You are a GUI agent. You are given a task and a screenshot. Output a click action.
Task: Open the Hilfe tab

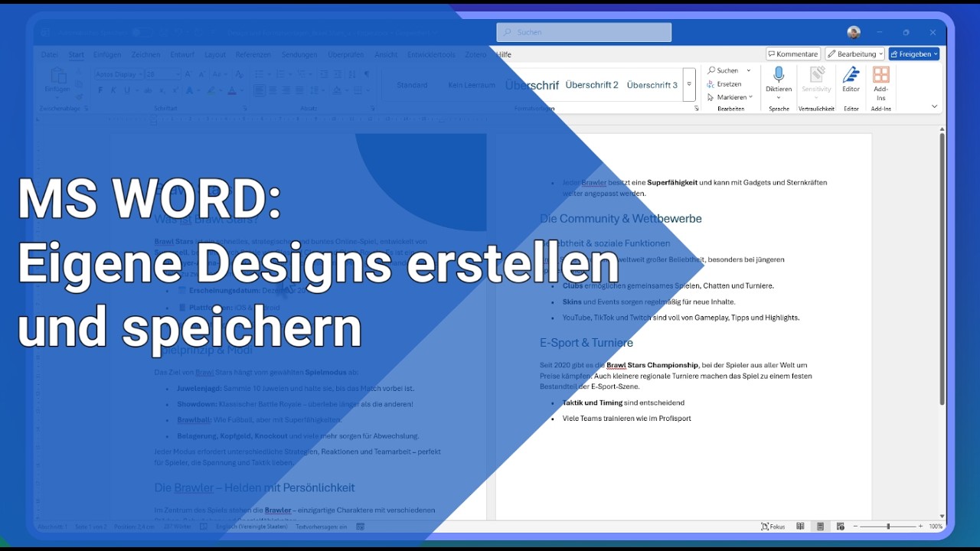tap(503, 54)
